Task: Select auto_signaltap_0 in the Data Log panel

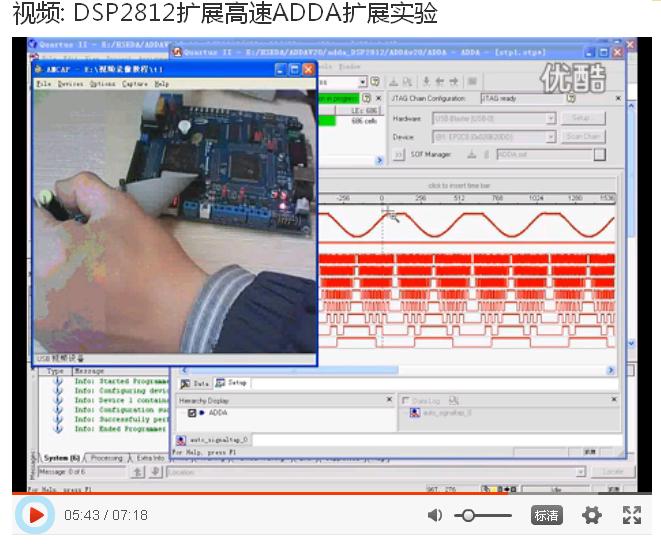Action: 441,413
